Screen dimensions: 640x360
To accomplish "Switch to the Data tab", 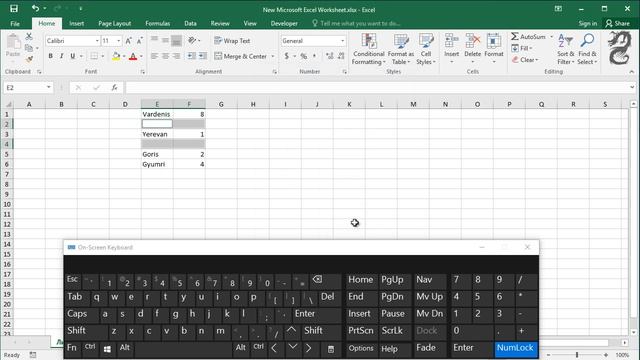I will tap(190, 23).
